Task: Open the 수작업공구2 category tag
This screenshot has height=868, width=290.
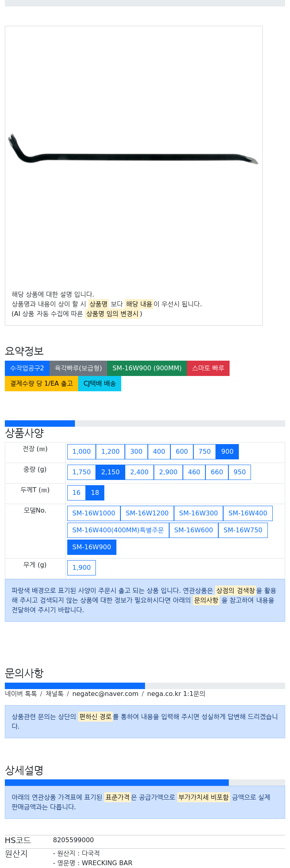Action: click(x=27, y=368)
